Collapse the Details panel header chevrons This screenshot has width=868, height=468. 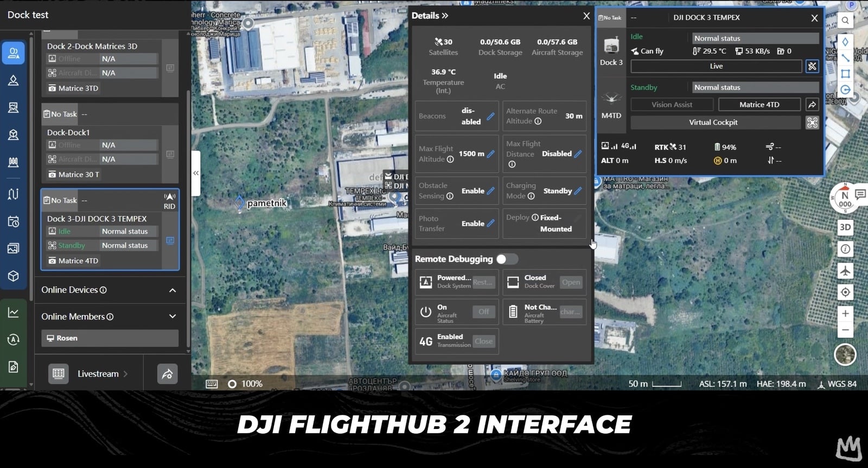click(x=445, y=16)
